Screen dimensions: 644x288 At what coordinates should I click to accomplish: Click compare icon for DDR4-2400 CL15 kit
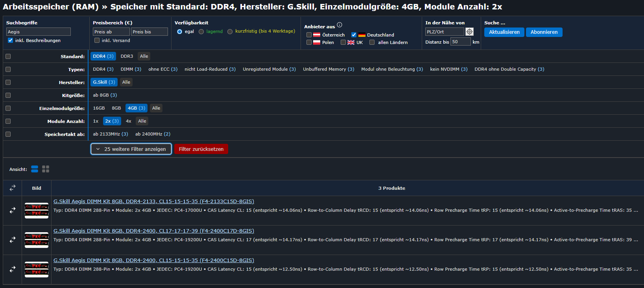(x=13, y=270)
